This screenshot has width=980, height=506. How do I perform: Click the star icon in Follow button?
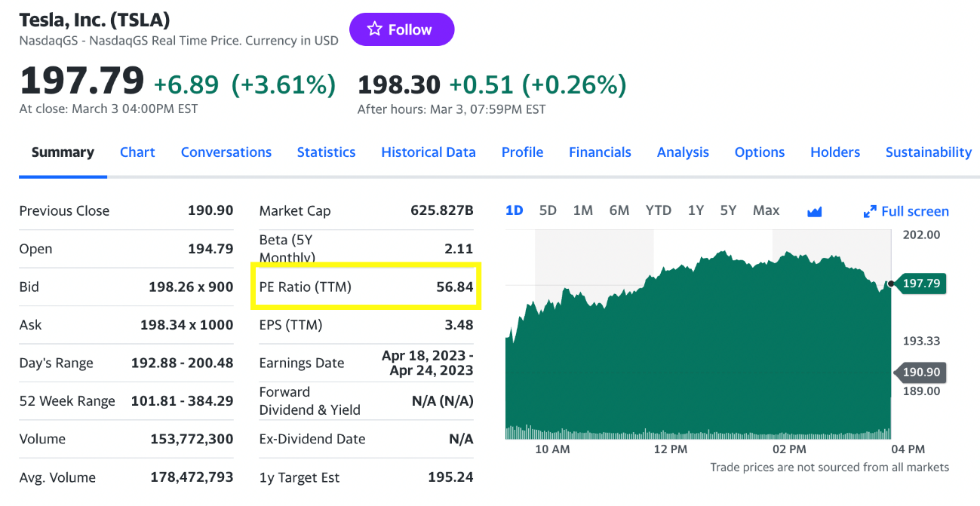tap(374, 29)
